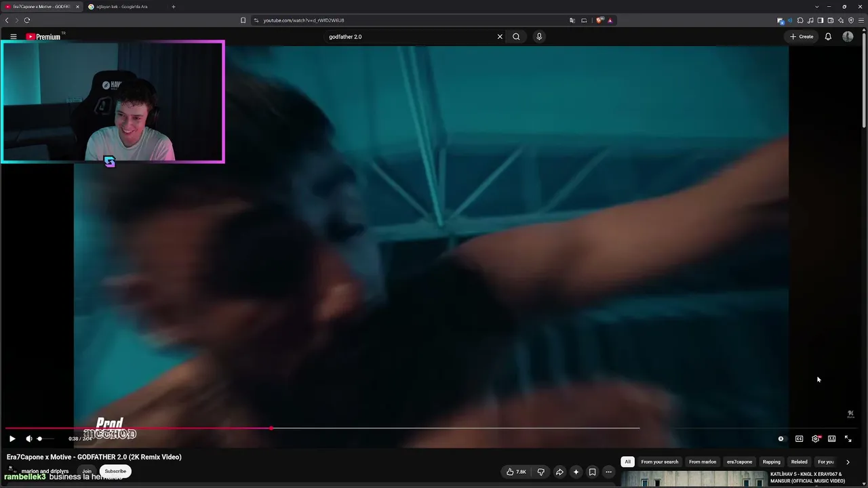The height and width of the screenshot is (488, 868).
Task: Submit search with magnifier icon
Action: tap(516, 37)
